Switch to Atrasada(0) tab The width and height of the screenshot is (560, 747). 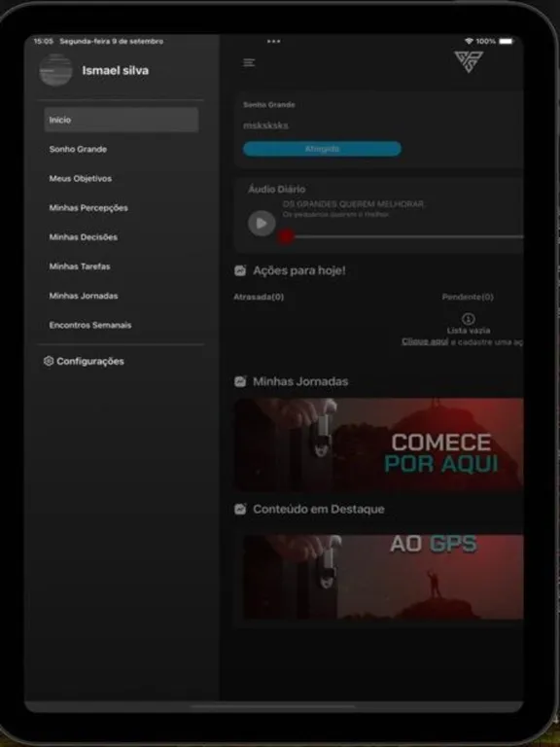coord(259,297)
